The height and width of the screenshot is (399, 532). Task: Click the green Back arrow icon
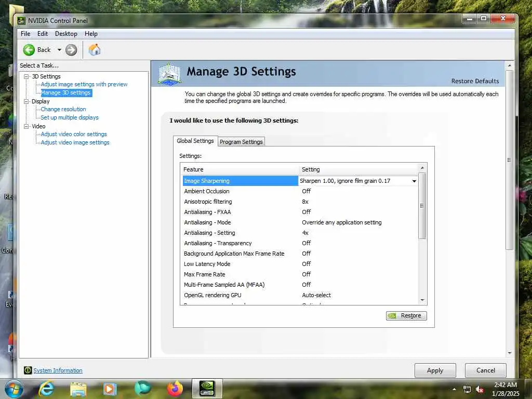click(x=29, y=50)
